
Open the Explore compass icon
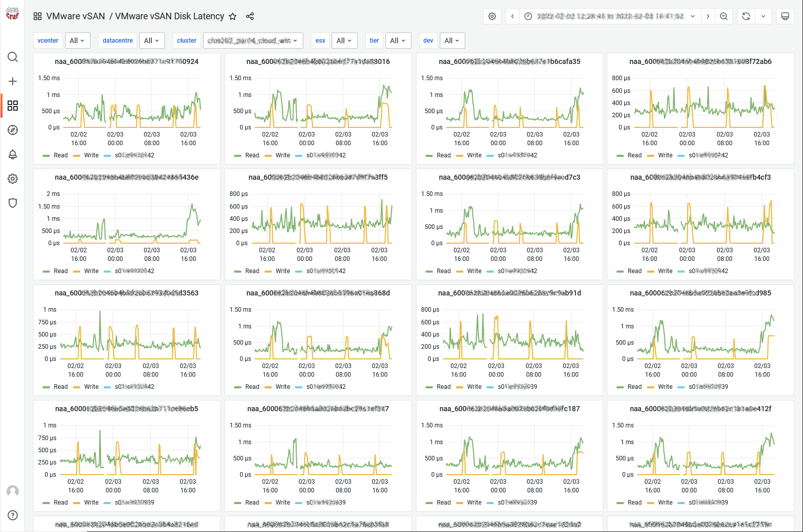click(13, 130)
